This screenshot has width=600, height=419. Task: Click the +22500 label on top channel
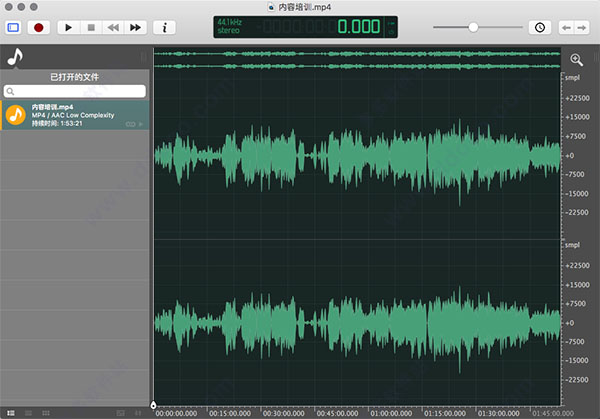[x=577, y=98]
